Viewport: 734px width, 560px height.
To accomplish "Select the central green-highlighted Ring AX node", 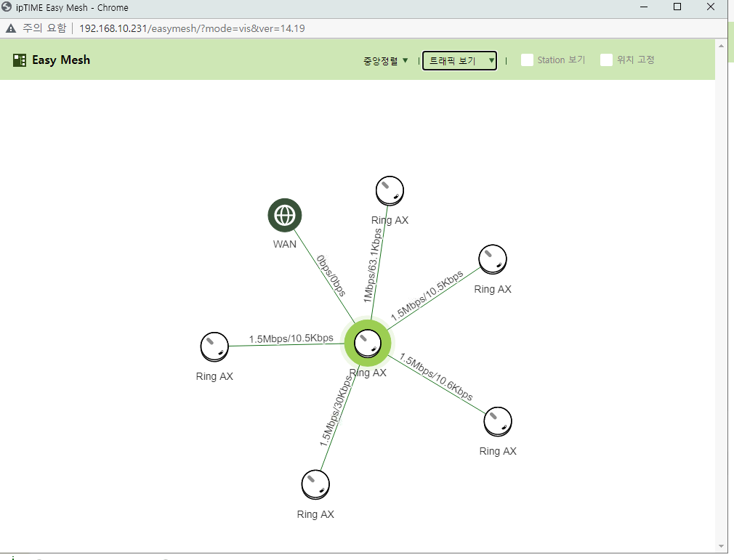I will point(368,344).
